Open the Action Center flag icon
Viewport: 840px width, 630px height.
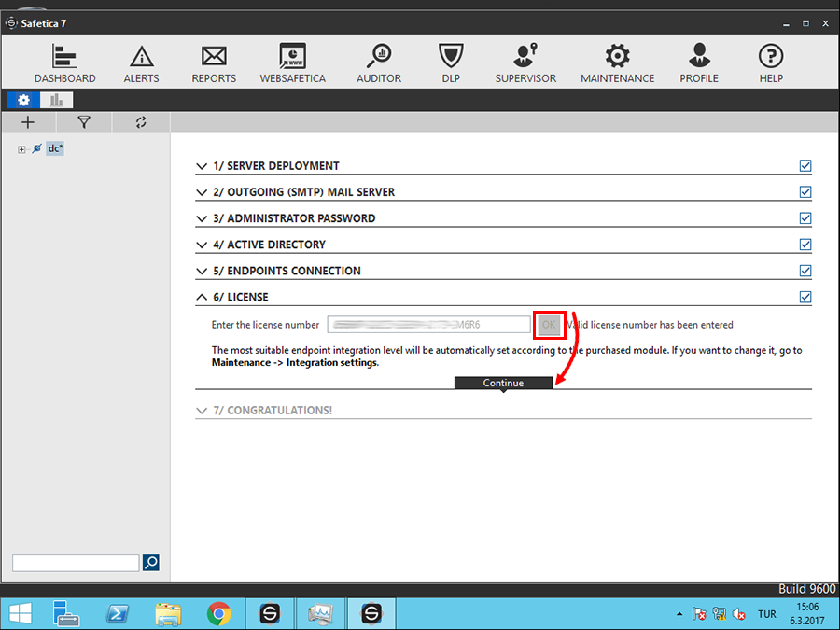point(698,614)
